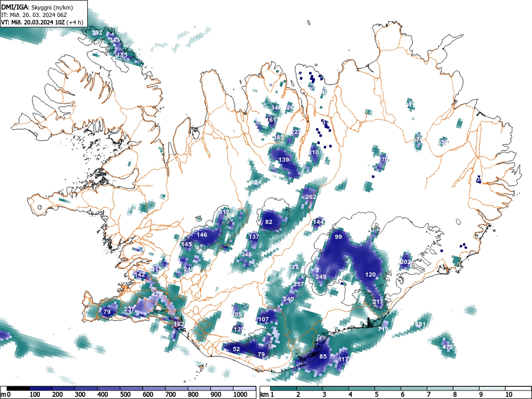Screen dimensions: 532x399
Task: Click the 'DMI/IGA: Skyggni (m/km)' title text
Action: (x=37, y=7)
